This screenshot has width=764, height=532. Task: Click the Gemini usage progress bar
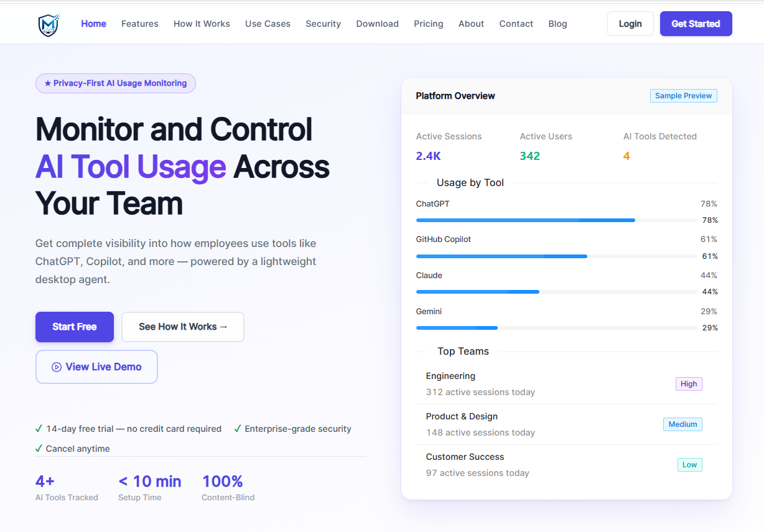556,328
